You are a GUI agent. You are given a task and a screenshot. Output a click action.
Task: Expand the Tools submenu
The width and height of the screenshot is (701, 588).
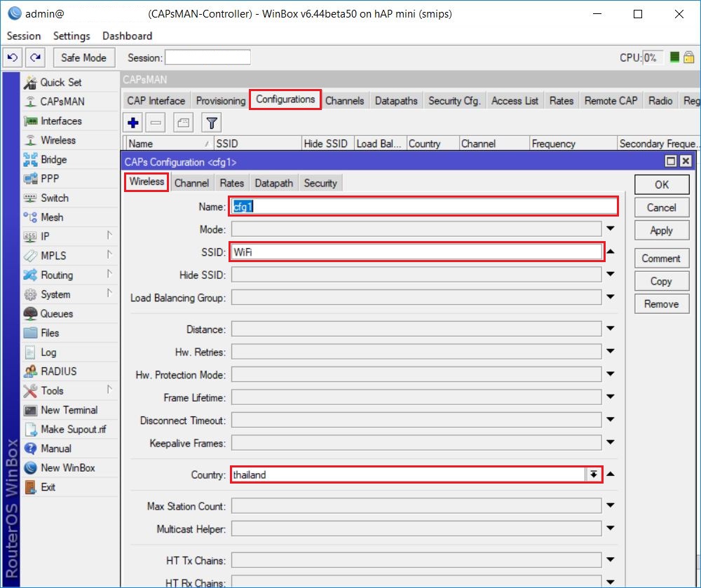pos(109,390)
